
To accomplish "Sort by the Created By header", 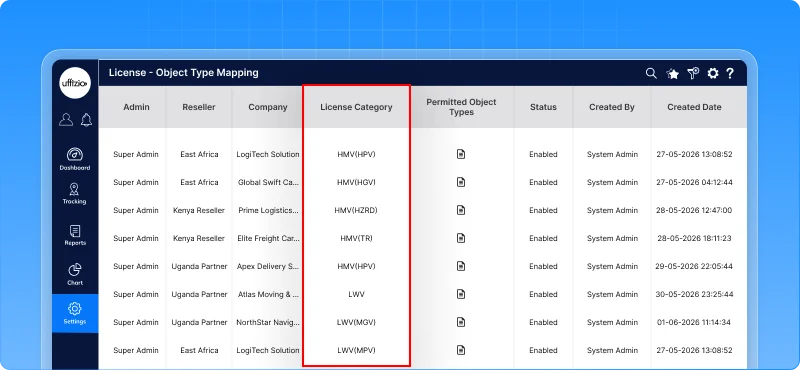I will 612,107.
